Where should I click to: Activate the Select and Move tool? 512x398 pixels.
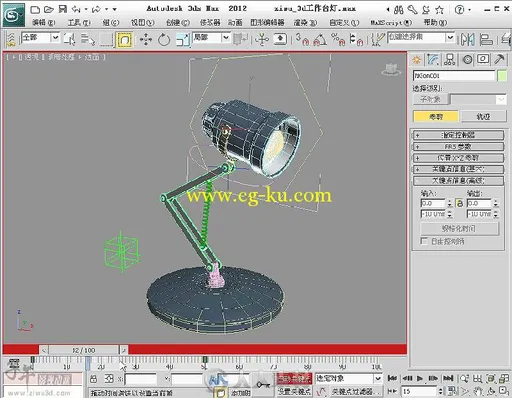click(x=146, y=39)
